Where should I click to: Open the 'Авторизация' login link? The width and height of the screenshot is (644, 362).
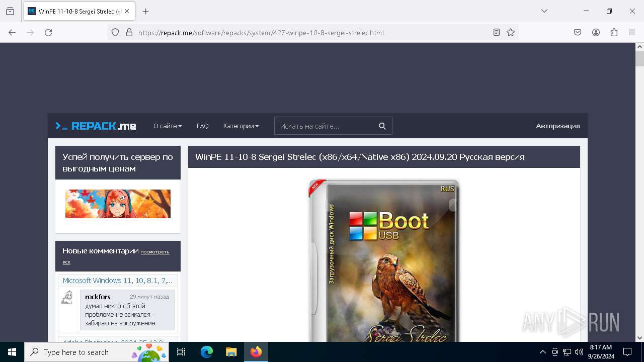(558, 126)
